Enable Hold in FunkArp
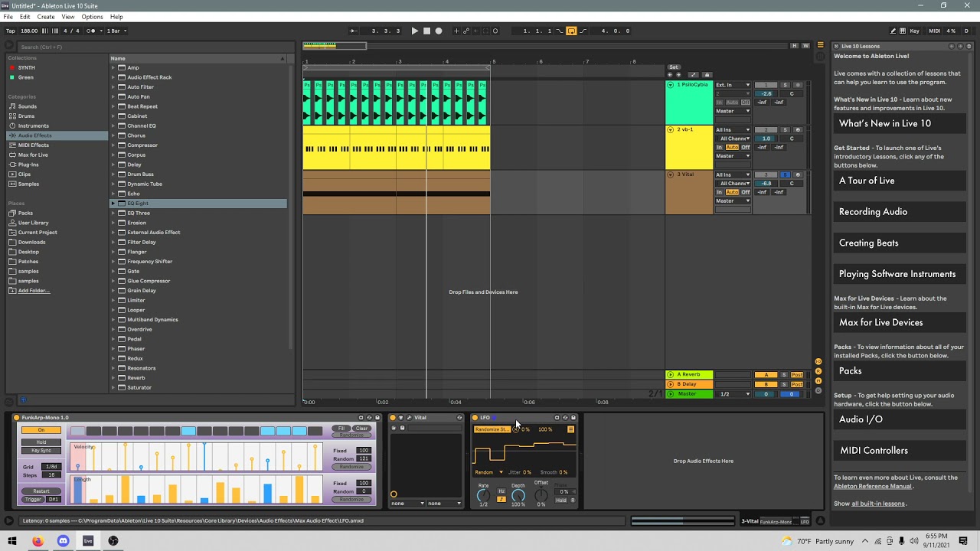Viewport: 980px width, 551px height. 41,442
